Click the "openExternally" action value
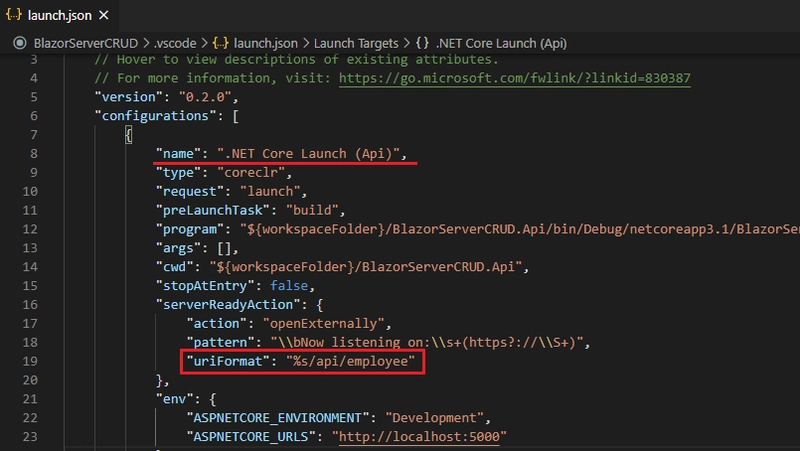Screen dimensions: 800x451 (x=321, y=323)
